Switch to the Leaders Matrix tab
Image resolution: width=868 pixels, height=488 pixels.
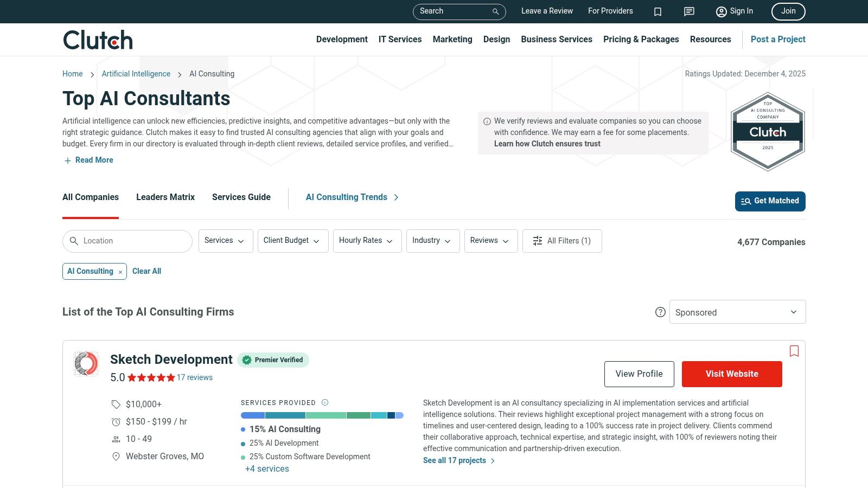click(165, 197)
